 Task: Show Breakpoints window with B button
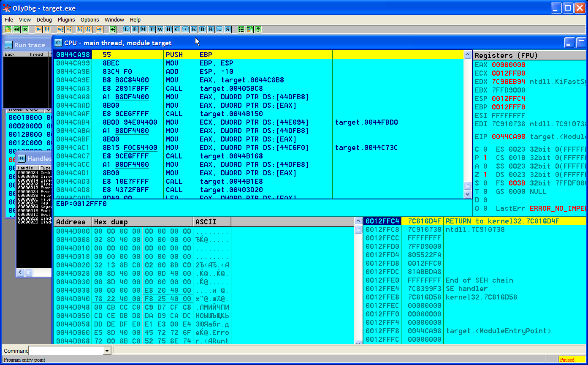tap(202, 29)
